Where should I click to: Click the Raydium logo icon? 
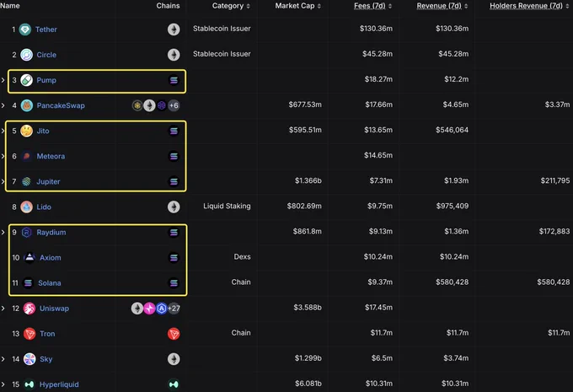point(27,232)
